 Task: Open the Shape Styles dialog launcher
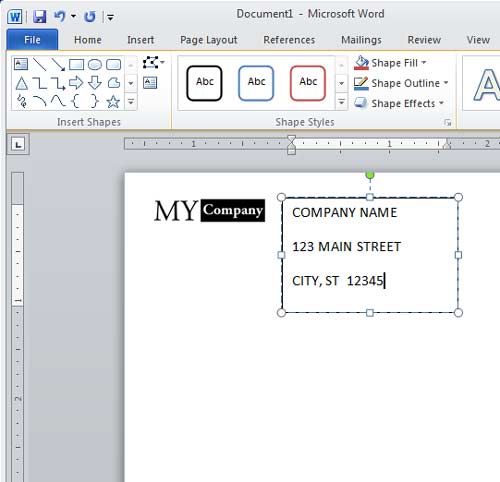click(x=447, y=123)
